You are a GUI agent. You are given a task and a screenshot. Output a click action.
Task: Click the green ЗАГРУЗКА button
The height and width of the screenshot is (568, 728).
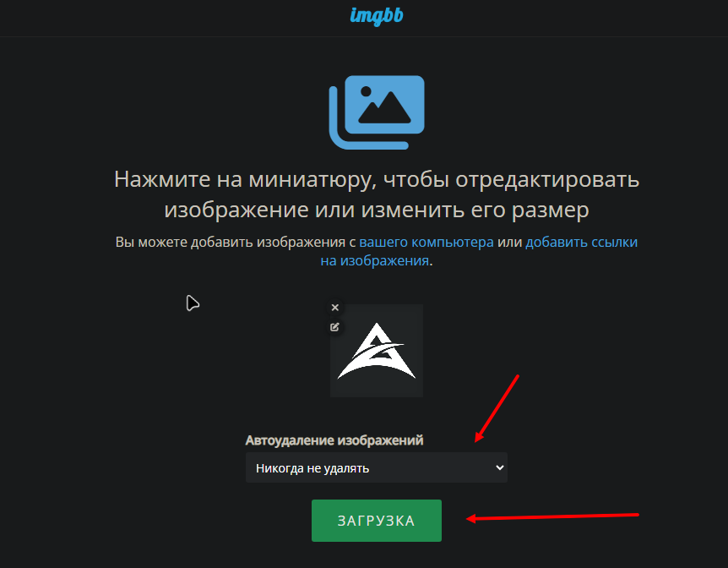pos(377,521)
